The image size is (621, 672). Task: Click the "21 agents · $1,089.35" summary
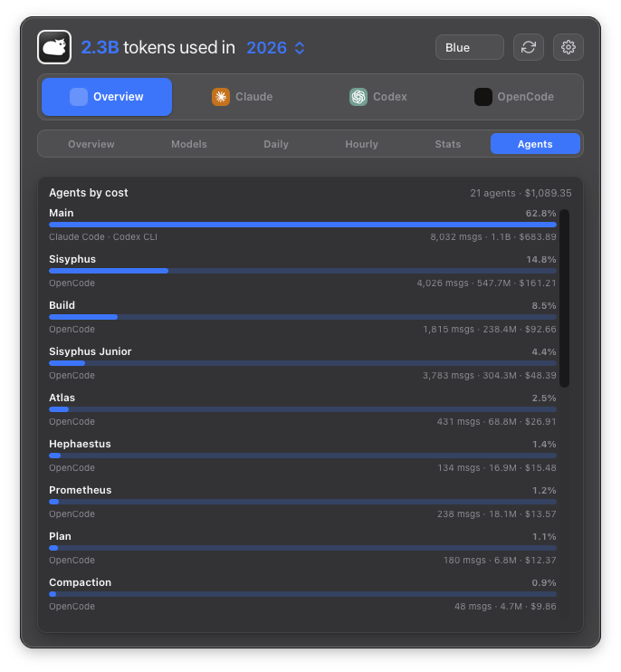pyautogui.click(x=521, y=193)
